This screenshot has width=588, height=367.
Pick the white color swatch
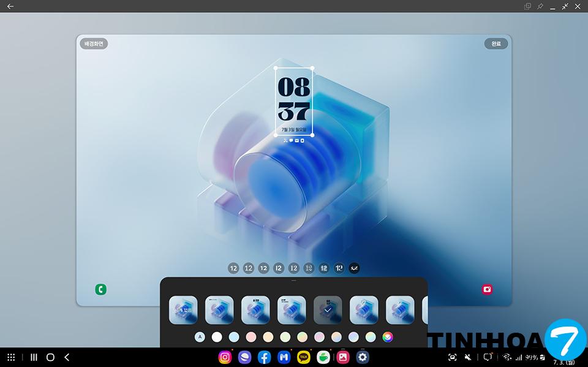tap(217, 336)
